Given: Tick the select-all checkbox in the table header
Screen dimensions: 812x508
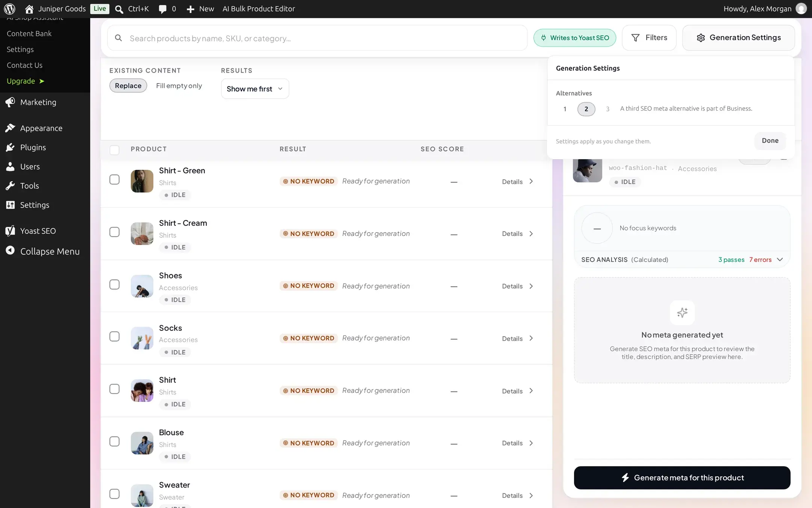Looking at the screenshot, I should tap(114, 150).
